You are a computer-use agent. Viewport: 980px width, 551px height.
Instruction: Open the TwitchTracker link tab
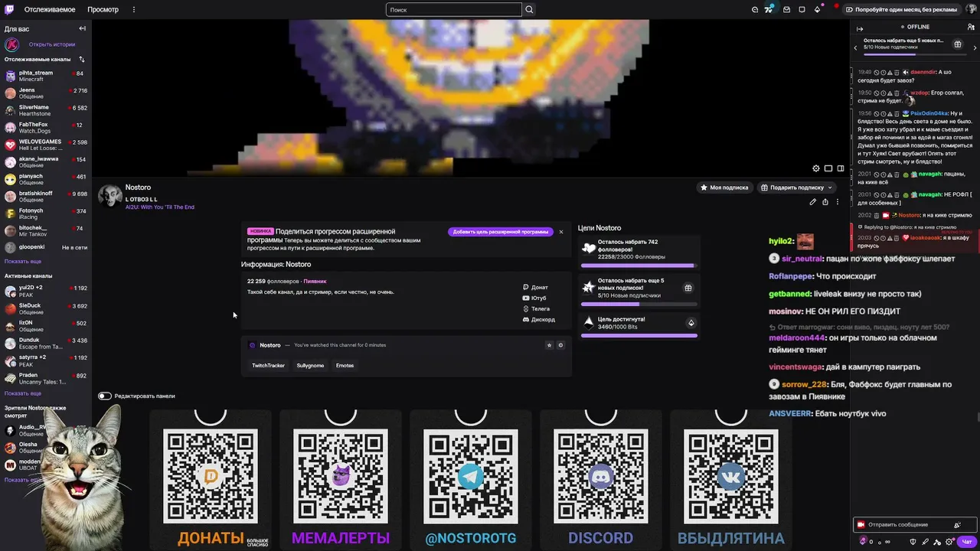point(268,365)
